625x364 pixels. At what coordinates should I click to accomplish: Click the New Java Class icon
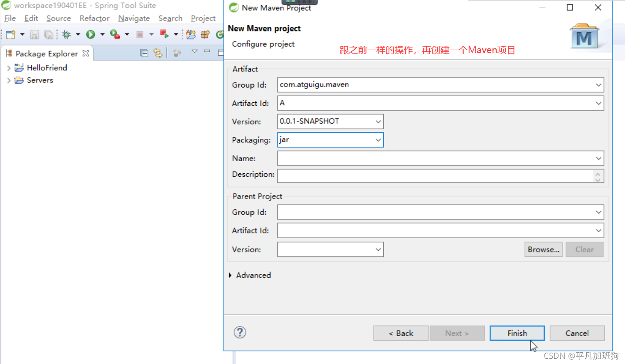tap(220, 34)
